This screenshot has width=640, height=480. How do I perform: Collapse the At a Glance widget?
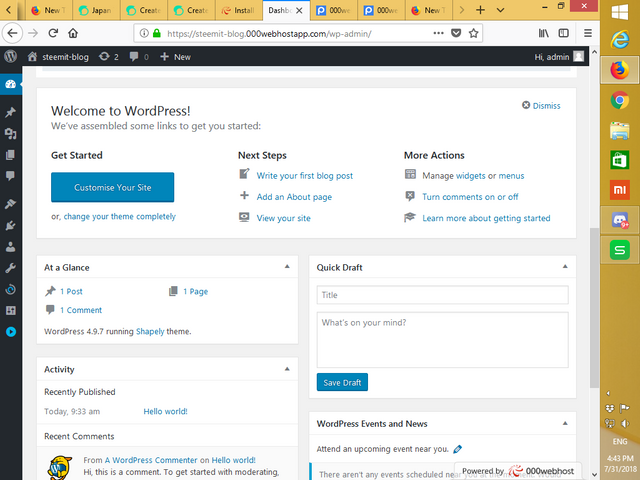287,267
